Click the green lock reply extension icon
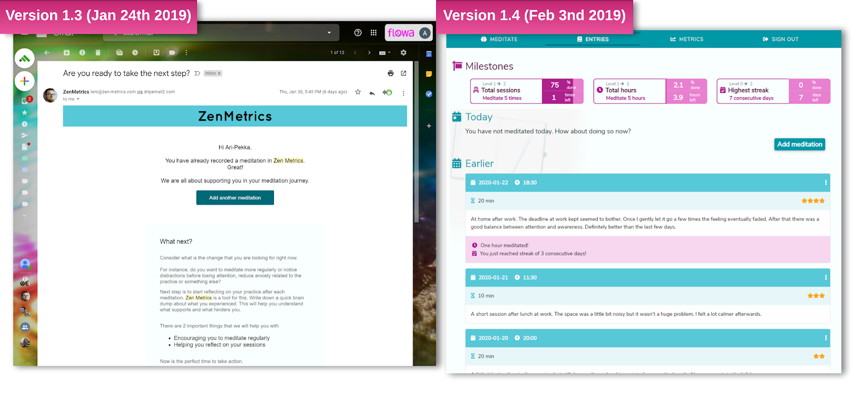868x394 pixels. point(387,92)
